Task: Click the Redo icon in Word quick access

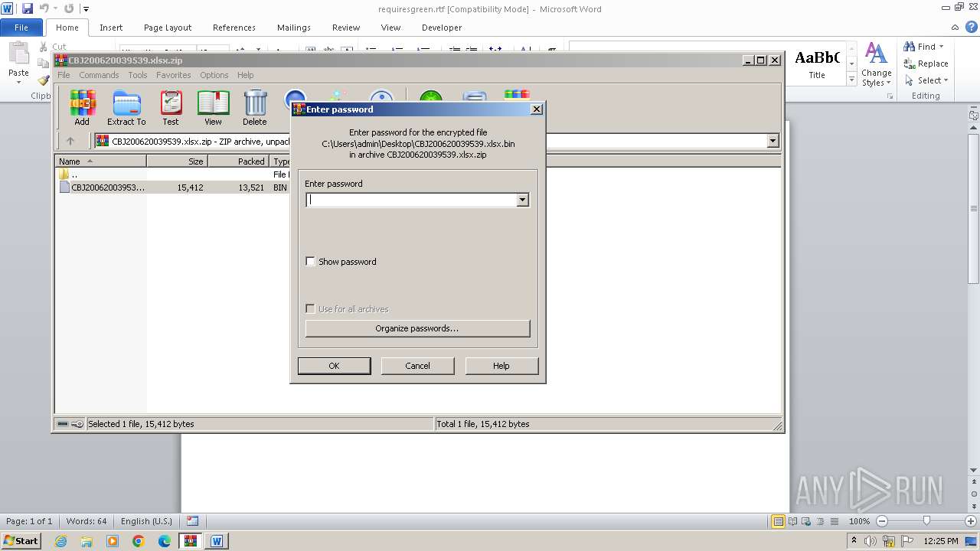Action: click(69, 8)
